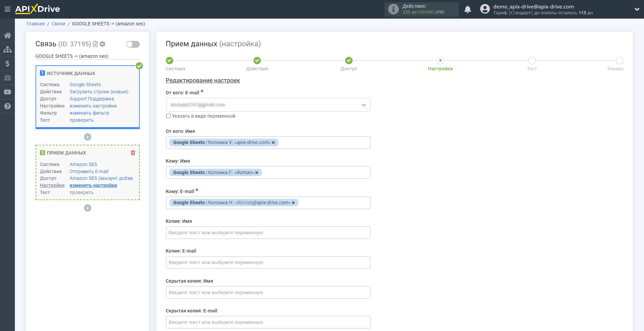Open the От кого: E-mail dropdown
Screen dimensions: 644x331
268,105
